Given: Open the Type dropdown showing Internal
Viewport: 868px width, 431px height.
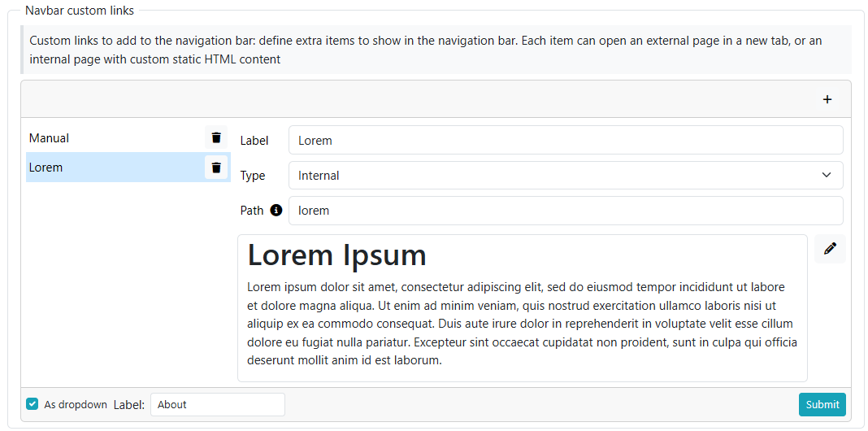Looking at the screenshot, I should pyautogui.click(x=553, y=176).
